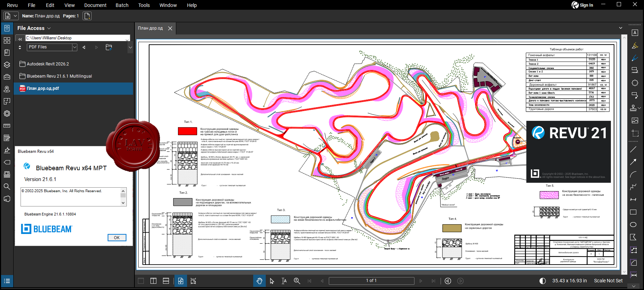644x290 pixels.
Task: Toggle Dimmer contrast icon
Action: 543,281
